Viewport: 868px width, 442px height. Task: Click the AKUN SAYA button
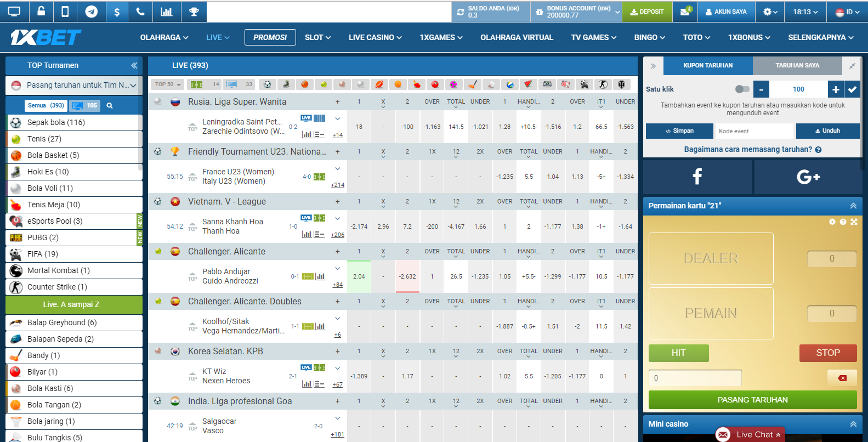point(725,12)
